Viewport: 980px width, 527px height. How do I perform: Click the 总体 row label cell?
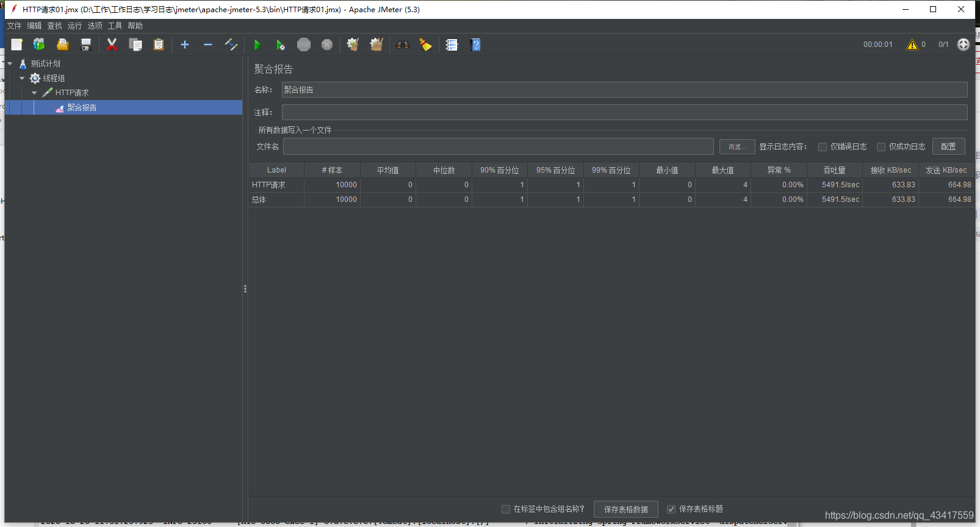[276, 199]
